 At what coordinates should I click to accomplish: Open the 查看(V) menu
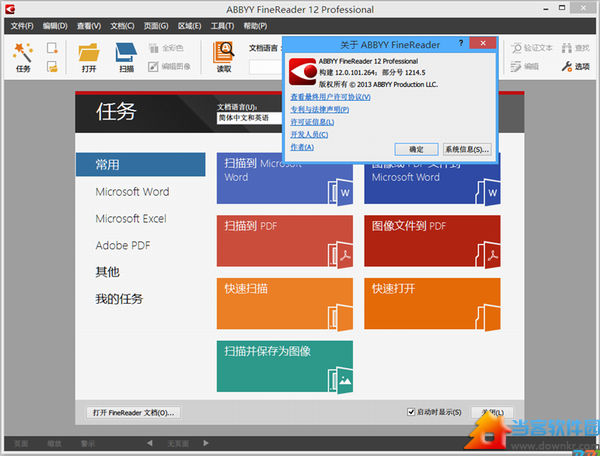point(89,26)
